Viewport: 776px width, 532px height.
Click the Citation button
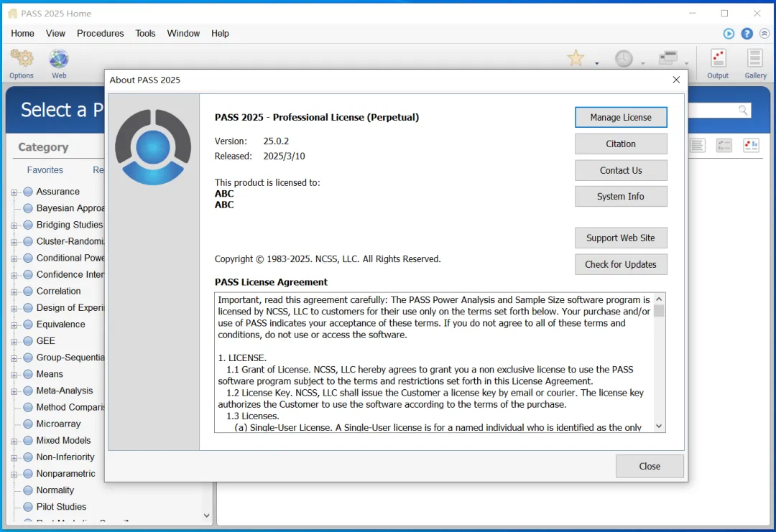[621, 144]
